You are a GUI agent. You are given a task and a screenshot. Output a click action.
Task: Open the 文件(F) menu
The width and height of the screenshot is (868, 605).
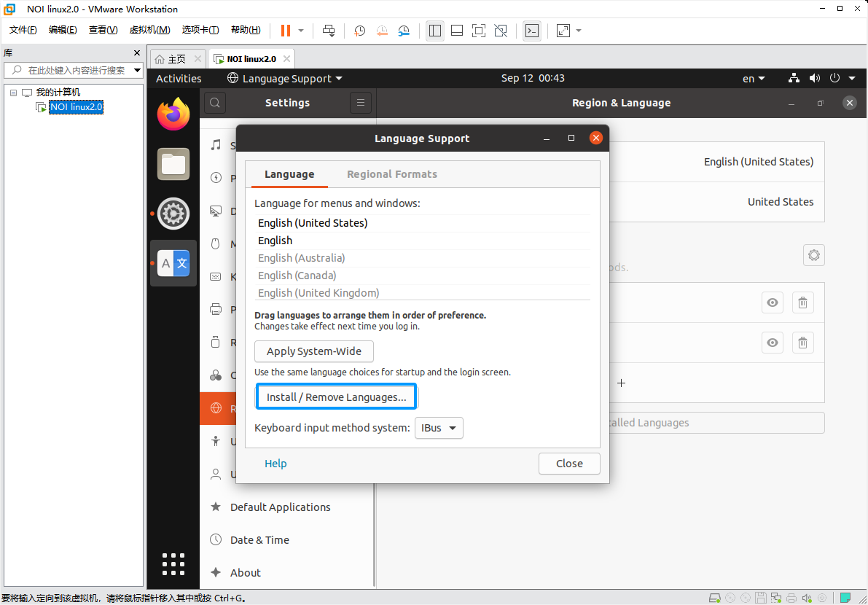click(23, 30)
